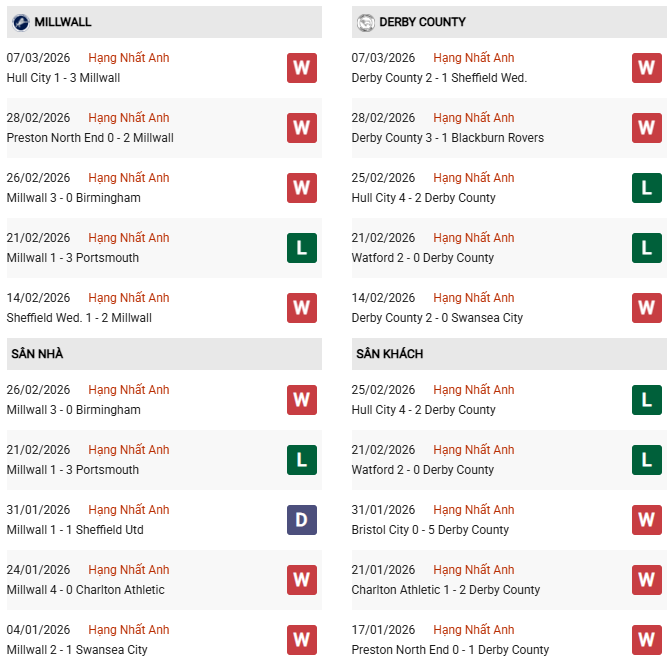Click W badge for Preston North End 0-1 Derby
The height and width of the screenshot is (663, 672).
coord(646,640)
